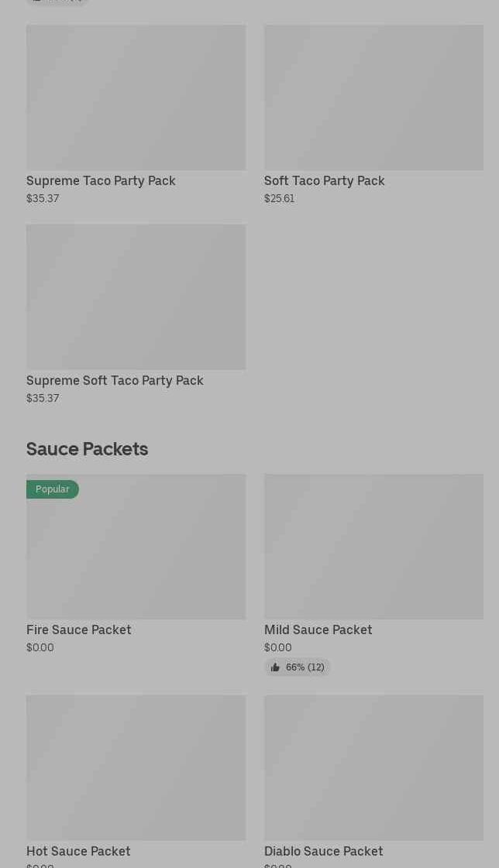Select the Hot Sauce Packet image
Image resolution: width=499 pixels, height=868 pixels.
(x=136, y=767)
